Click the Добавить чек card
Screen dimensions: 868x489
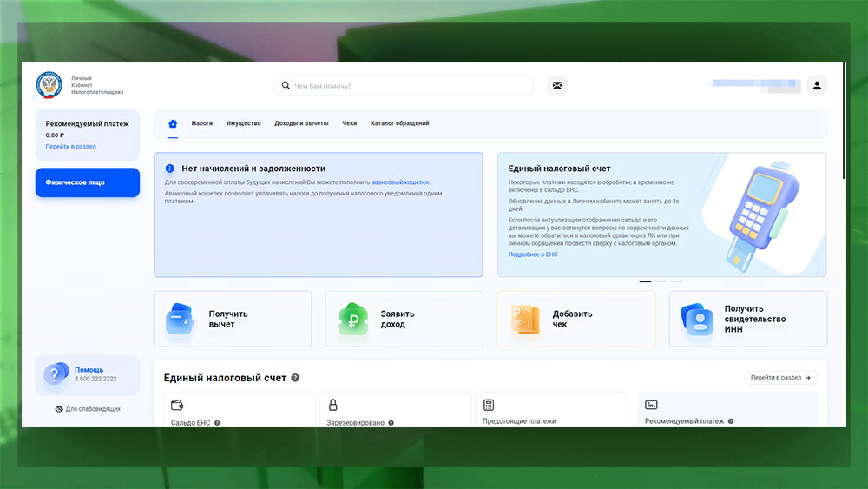(576, 319)
